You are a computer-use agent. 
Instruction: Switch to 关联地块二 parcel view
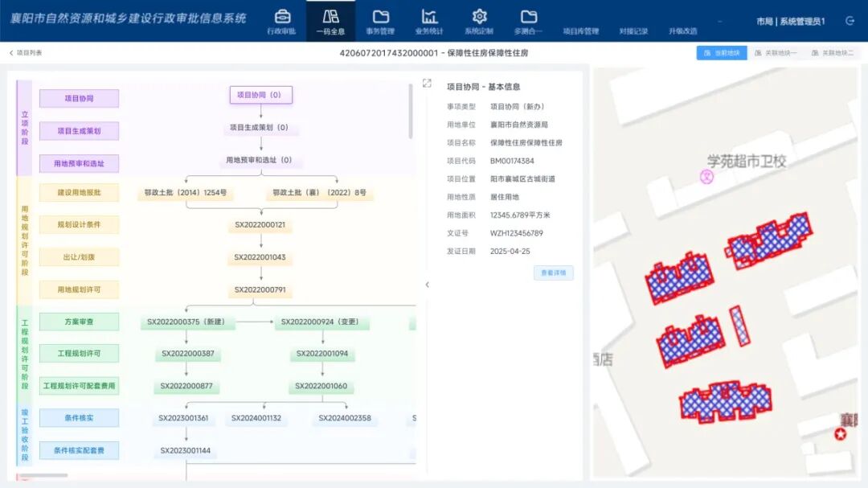832,53
